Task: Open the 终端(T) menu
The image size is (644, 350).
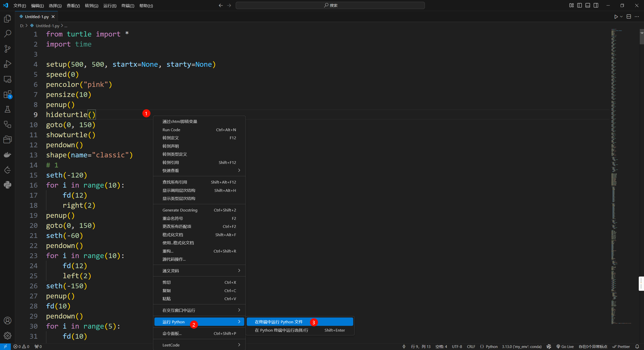Action: click(128, 6)
